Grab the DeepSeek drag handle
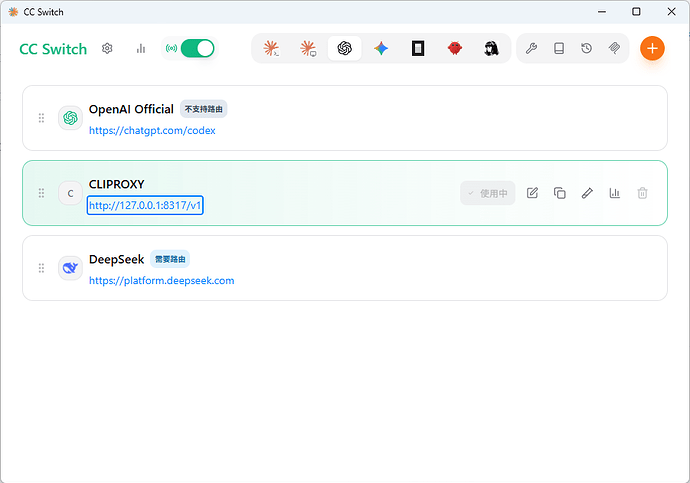 click(41, 268)
